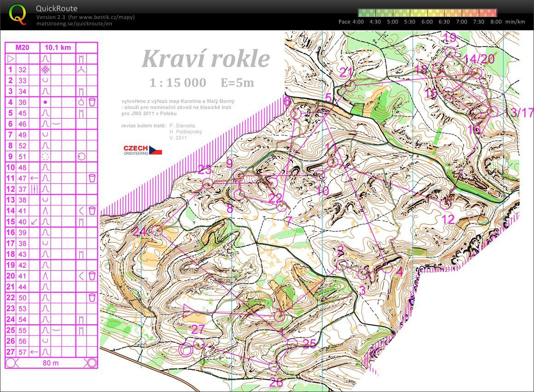Click the 8:00 pace label

[496, 22]
